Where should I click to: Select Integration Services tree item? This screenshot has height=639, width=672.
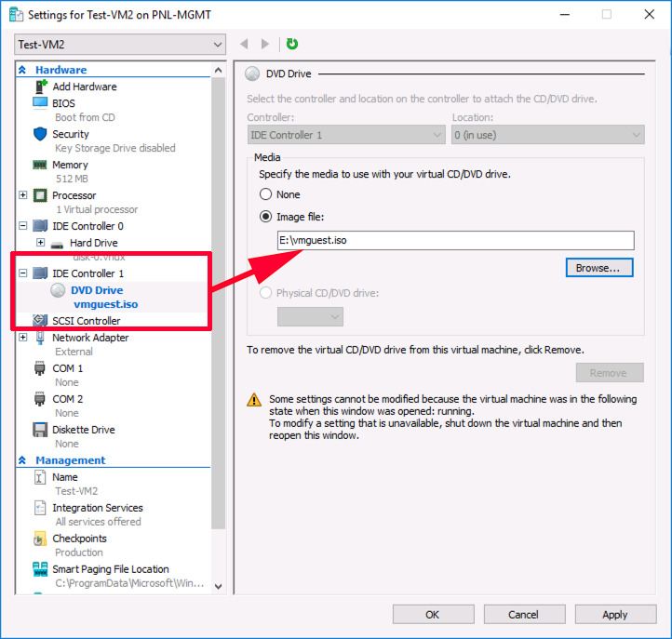98,508
